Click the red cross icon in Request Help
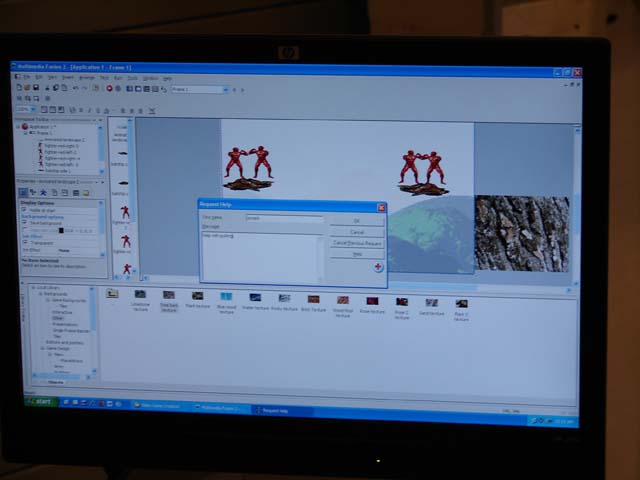The image size is (640, 480). [378, 267]
